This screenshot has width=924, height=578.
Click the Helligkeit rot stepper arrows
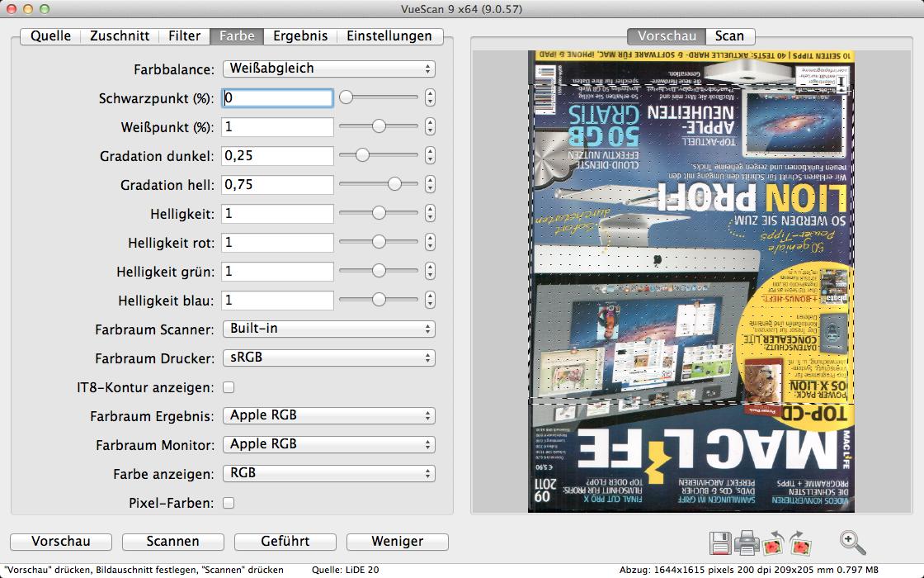point(430,242)
